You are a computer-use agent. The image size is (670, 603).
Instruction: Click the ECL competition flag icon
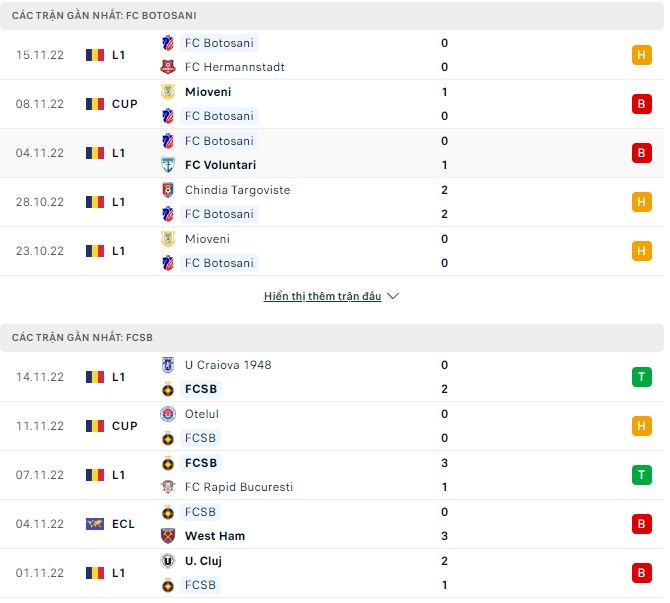(95, 524)
